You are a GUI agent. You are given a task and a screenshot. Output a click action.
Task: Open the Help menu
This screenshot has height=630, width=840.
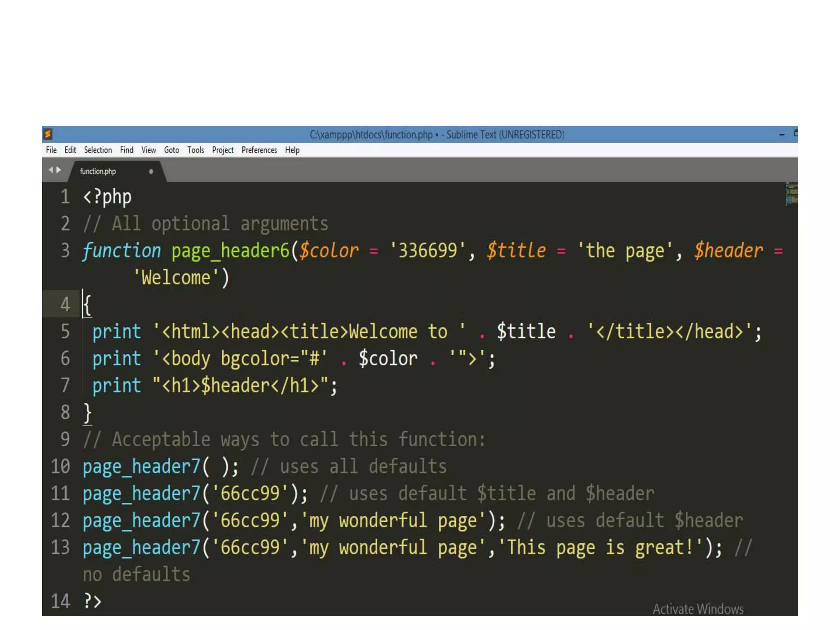[292, 150]
